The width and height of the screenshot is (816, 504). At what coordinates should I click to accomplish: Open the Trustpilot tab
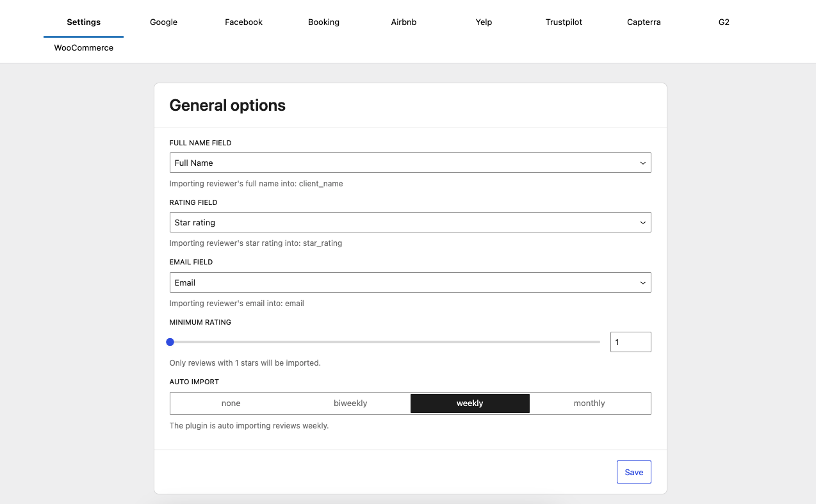tap(564, 22)
